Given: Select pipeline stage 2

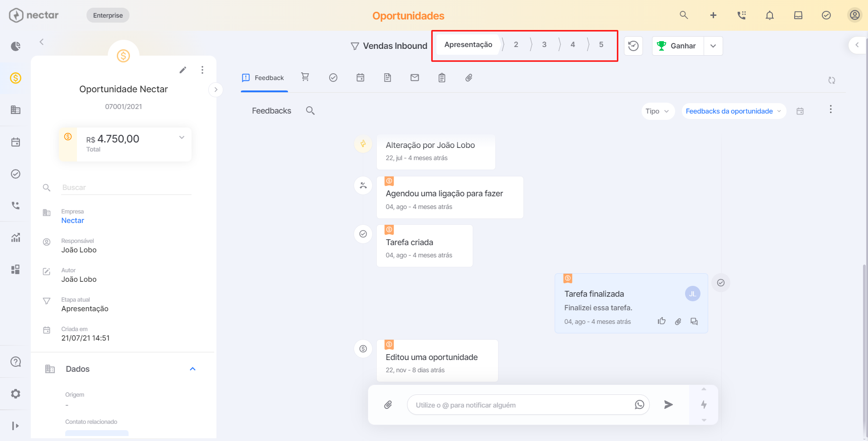Looking at the screenshot, I should (x=516, y=45).
